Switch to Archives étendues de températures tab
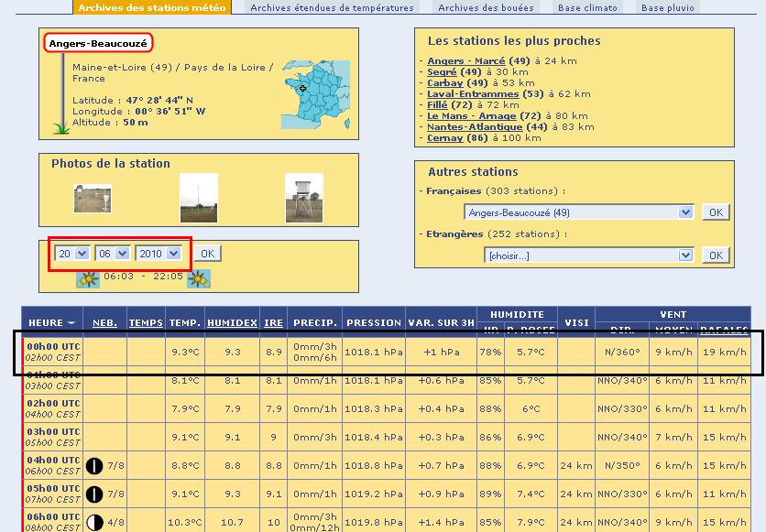Viewport: 766px width, 532px height. (x=332, y=7)
